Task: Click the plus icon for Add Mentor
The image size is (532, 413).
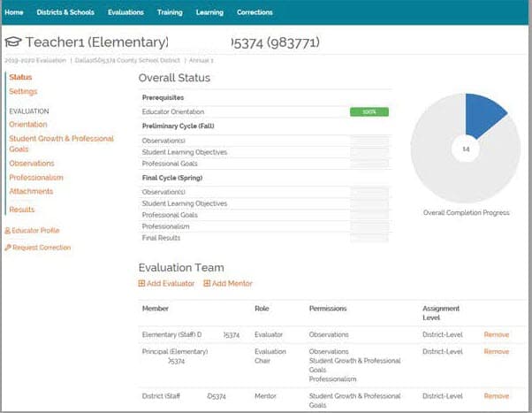Action: click(x=207, y=284)
